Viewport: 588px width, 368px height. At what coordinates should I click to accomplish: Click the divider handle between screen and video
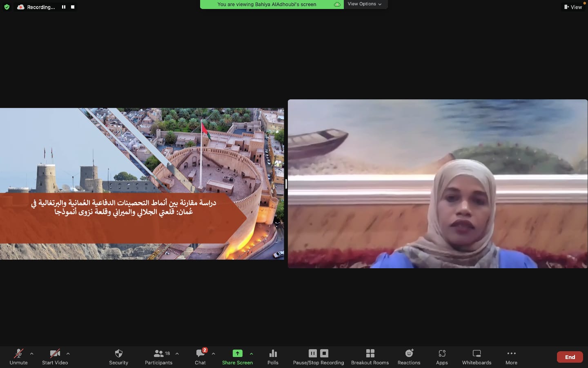(286, 184)
